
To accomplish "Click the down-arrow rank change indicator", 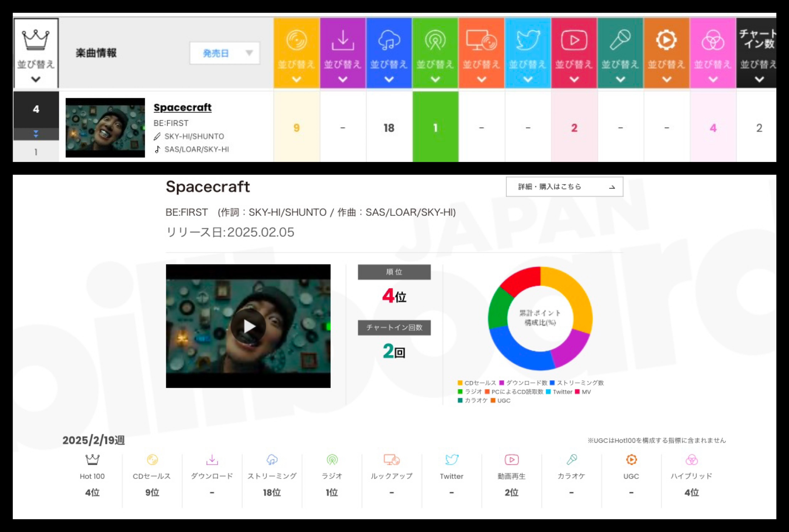I will point(36,134).
